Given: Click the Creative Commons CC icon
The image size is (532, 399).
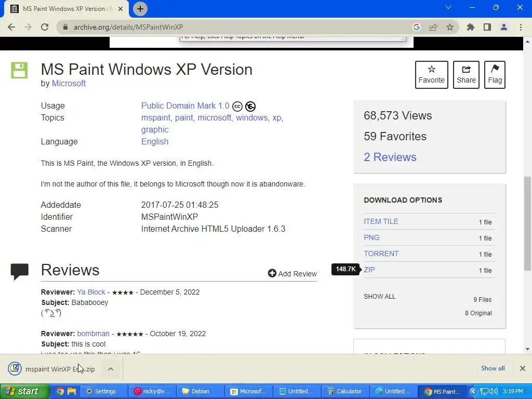Looking at the screenshot, I should 237,107.
